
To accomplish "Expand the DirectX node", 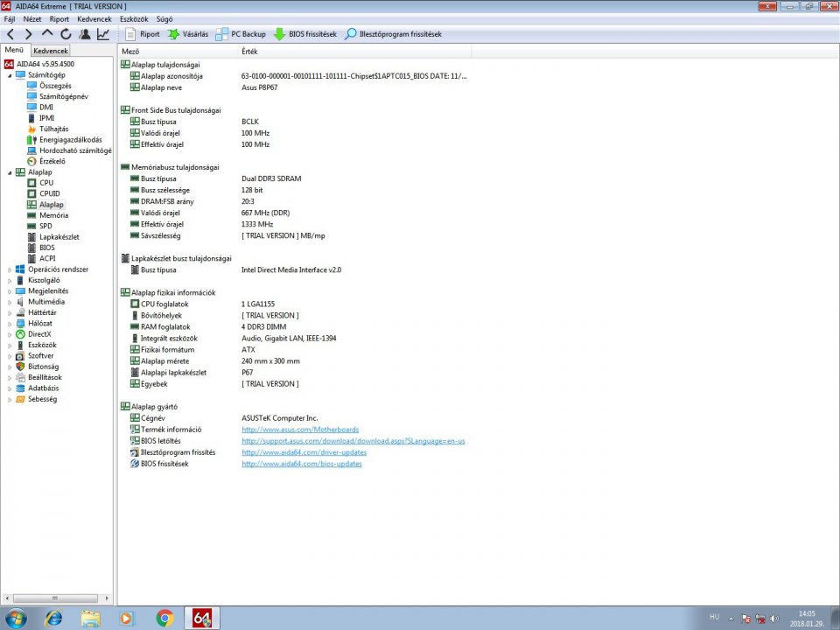I will pos(10,335).
